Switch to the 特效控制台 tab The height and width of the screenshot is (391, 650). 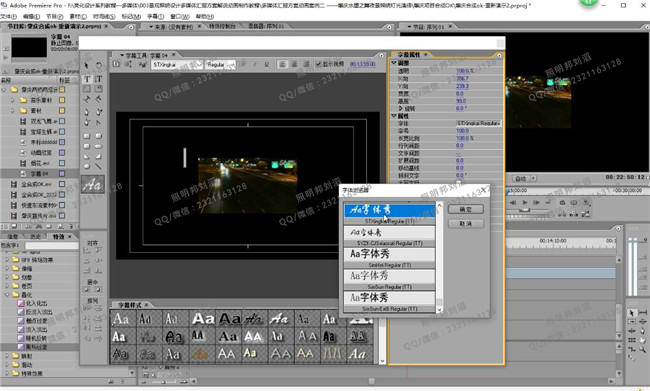tap(223, 27)
